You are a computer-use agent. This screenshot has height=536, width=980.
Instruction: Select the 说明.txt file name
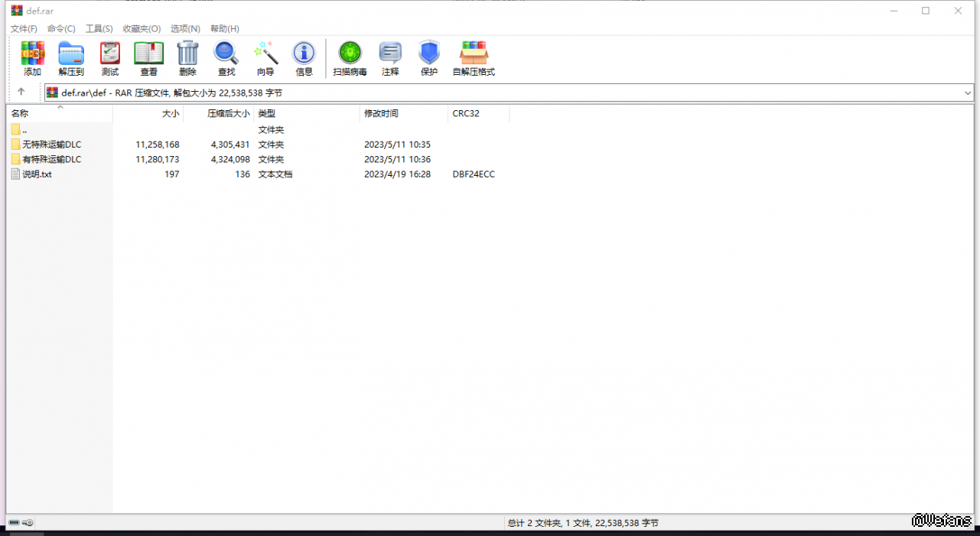(x=37, y=174)
